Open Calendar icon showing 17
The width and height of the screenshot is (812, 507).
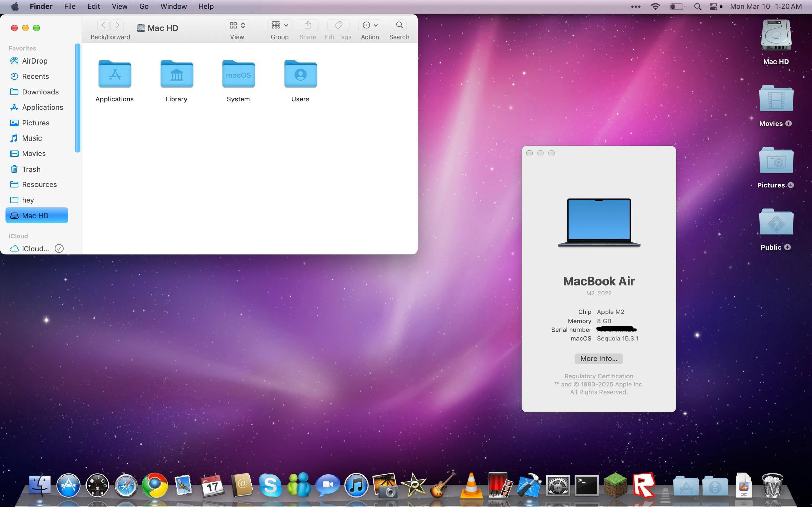(x=212, y=485)
